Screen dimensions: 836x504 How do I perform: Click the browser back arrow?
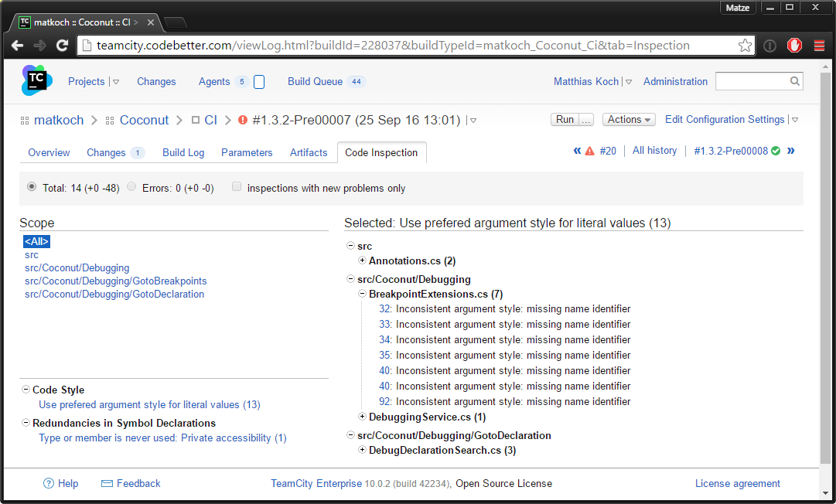pyautogui.click(x=18, y=46)
